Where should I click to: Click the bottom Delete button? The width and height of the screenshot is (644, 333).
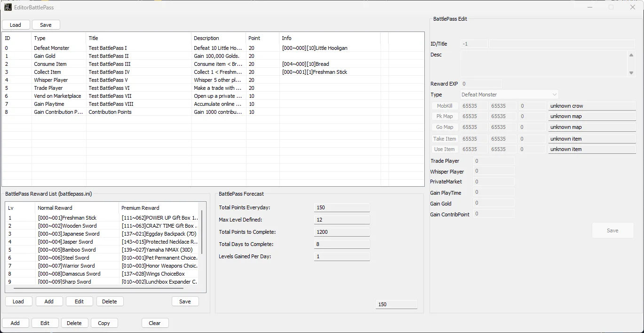pos(74,323)
